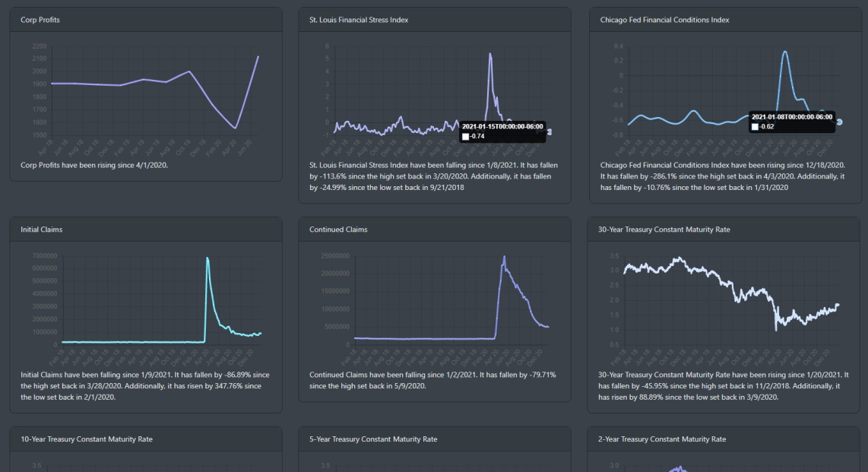Click white swatch in St. Louis tooltip
Image resolution: width=868 pixels, height=472 pixels.
click(x=465, y=137)
